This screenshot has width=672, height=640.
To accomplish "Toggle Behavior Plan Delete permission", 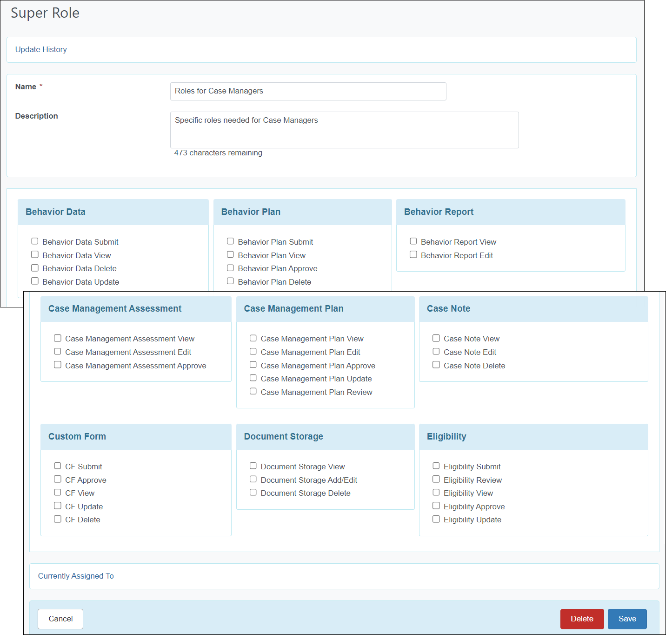I will click(x=231, y=281).
